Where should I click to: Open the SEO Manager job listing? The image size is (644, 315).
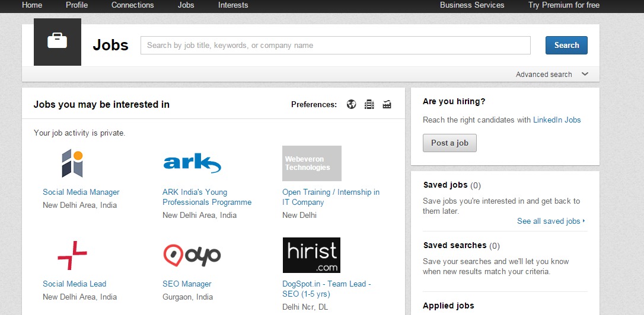tap(187, 284)
